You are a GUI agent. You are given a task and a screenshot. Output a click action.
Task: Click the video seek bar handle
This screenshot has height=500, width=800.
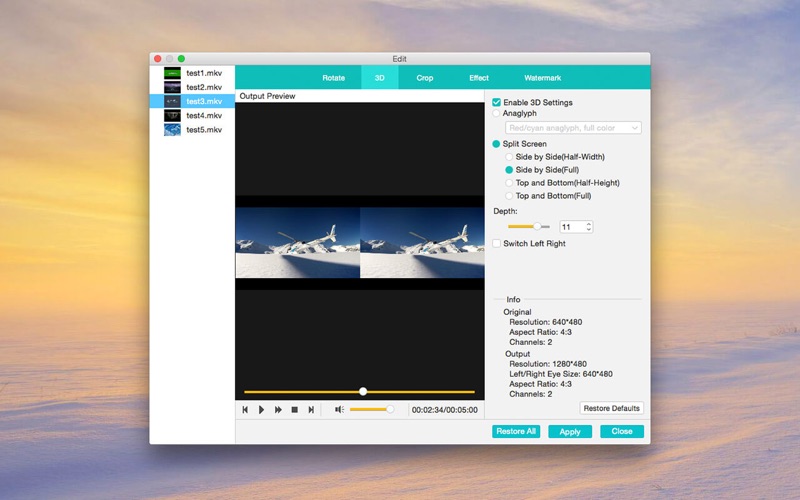tap(363, 391)
